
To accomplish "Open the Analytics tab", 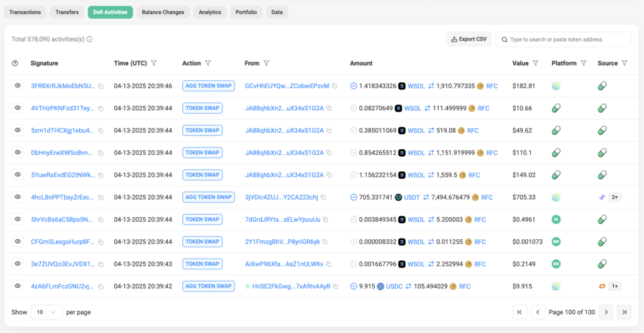I will click(x=210, y=13).
